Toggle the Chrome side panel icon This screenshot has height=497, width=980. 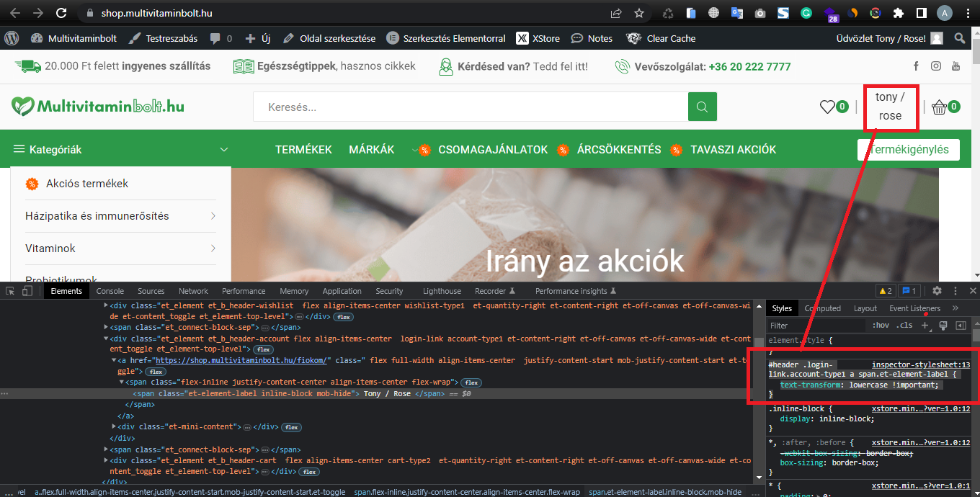pyautogui.click(x=921, y=13)
